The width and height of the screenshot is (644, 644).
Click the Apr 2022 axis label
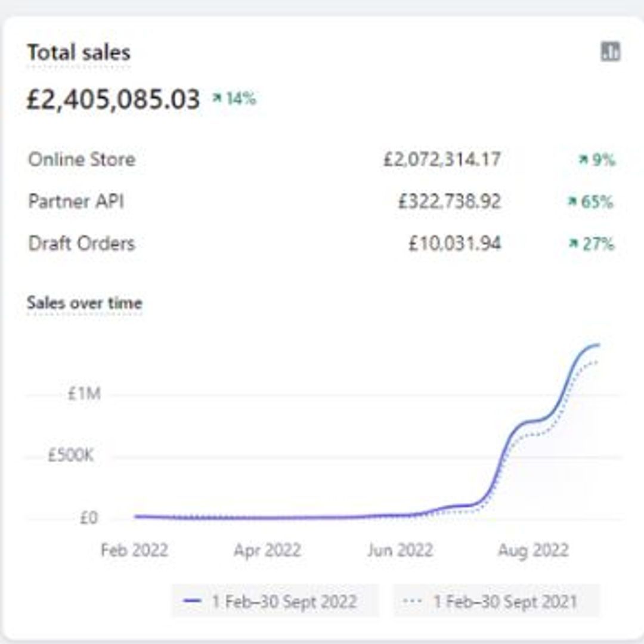tap(267, 550)
